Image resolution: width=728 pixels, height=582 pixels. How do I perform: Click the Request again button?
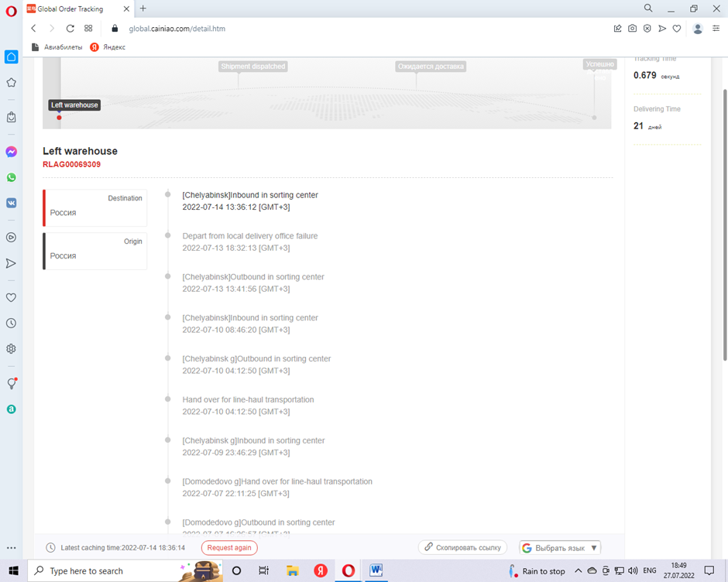pos(229,548)
